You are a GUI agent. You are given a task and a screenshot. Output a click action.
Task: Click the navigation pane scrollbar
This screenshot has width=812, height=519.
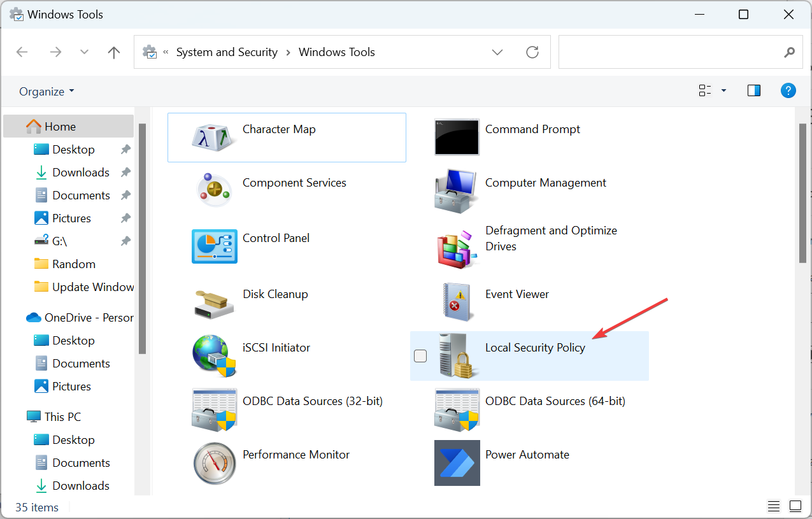click(x=142, y=239)
